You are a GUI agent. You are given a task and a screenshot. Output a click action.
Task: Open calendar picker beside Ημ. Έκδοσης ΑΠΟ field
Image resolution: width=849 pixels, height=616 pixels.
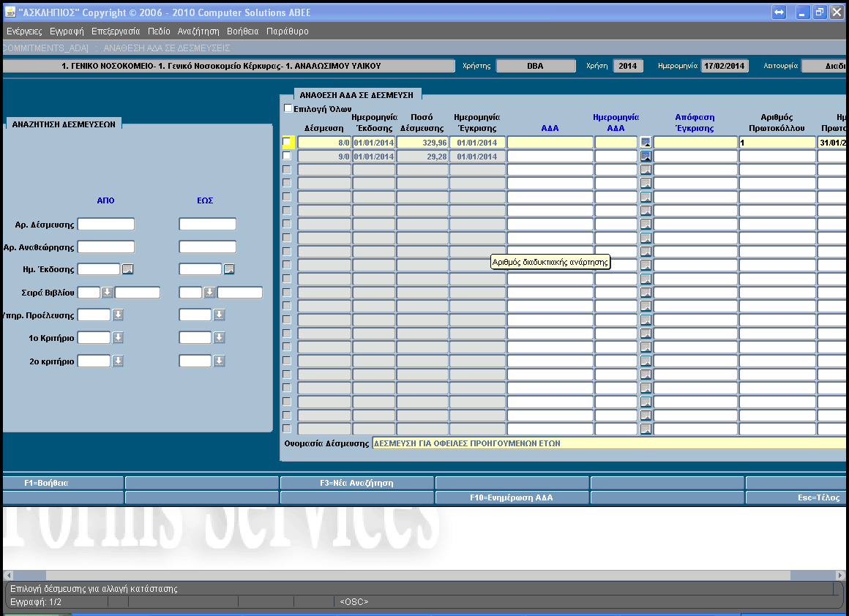pos(127,269)
